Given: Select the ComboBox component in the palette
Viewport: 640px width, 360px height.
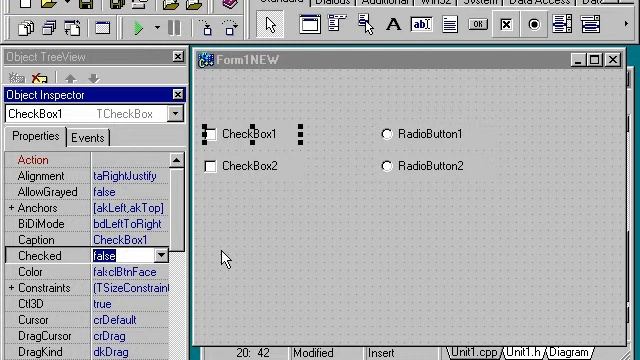Looking at the screenshot, I should 590,24.
